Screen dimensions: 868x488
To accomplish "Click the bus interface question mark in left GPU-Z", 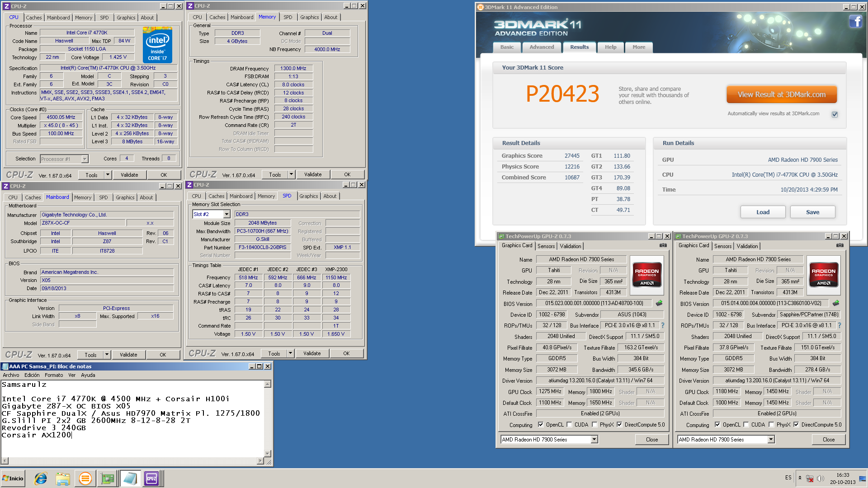I will (x=663, y=325).
